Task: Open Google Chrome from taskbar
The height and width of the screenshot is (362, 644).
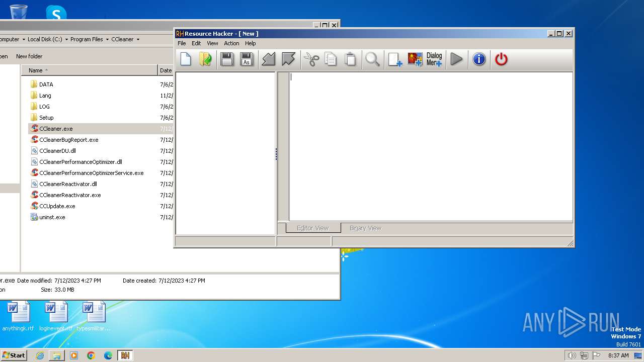Action: (x=91, y=355)
